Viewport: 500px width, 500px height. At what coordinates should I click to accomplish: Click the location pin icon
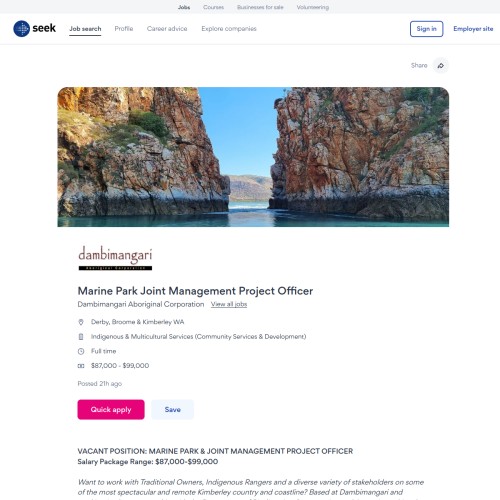pos(81,322)
